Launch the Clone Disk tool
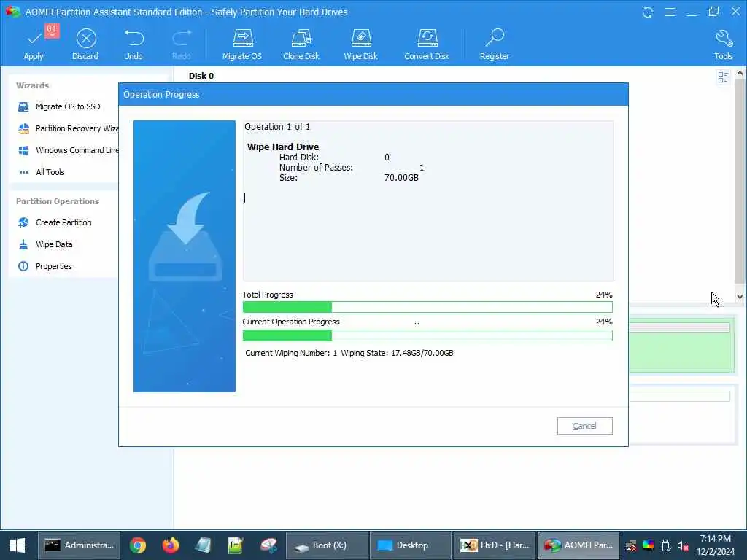This screenshot has width=747, height=560. click(301, 43)
